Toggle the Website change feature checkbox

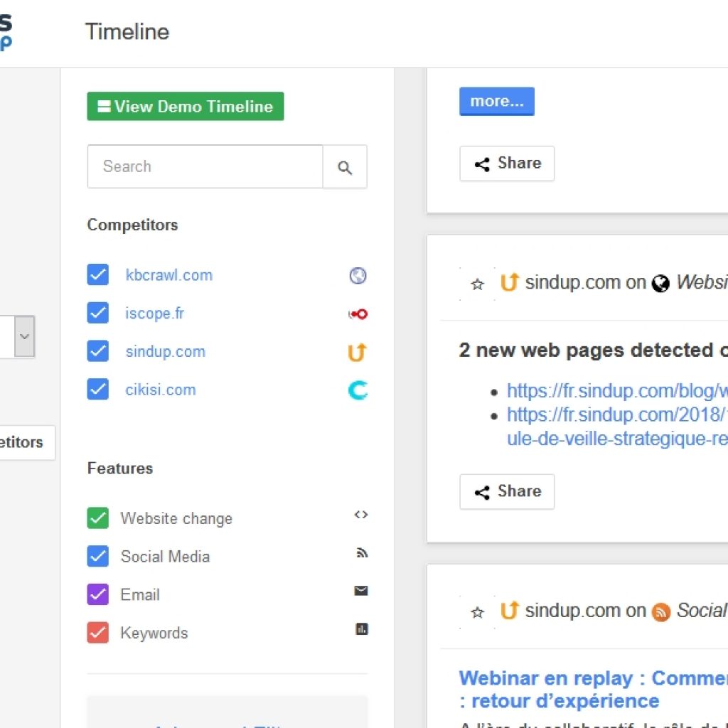pos(98,518)
